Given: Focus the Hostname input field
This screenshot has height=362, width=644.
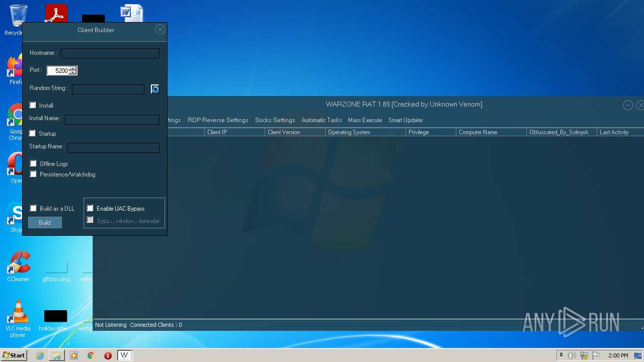Looking at the screenshot, I should pos(110,53).
